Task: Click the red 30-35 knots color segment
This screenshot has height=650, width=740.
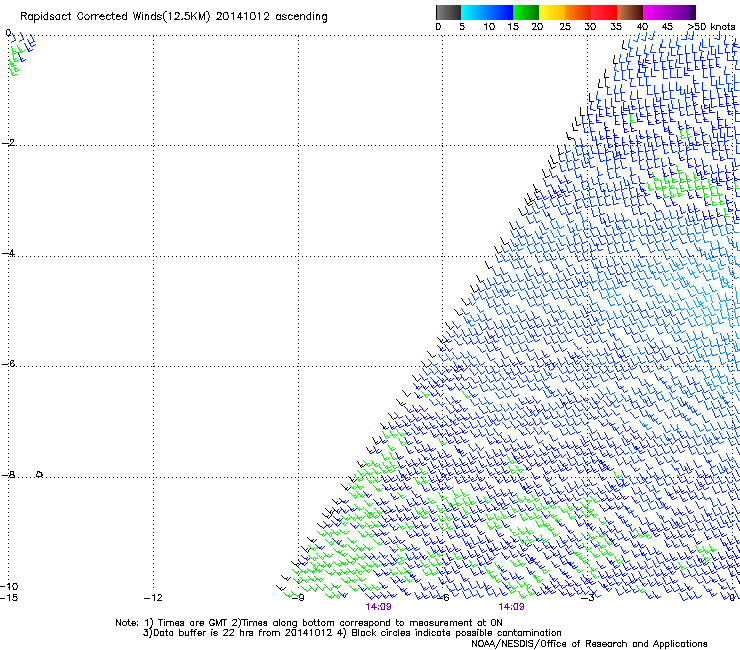Action: pyautogui.click(x=604, y=12)
